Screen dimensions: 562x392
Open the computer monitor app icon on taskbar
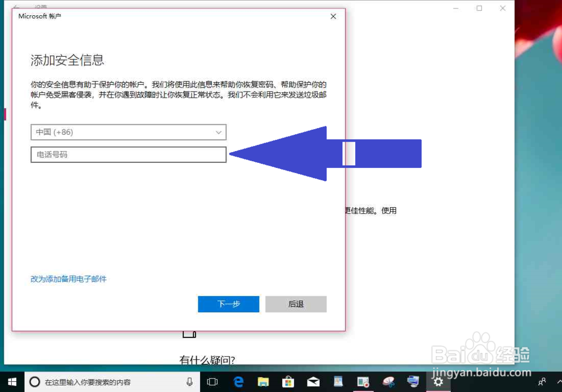click(413, 381)
